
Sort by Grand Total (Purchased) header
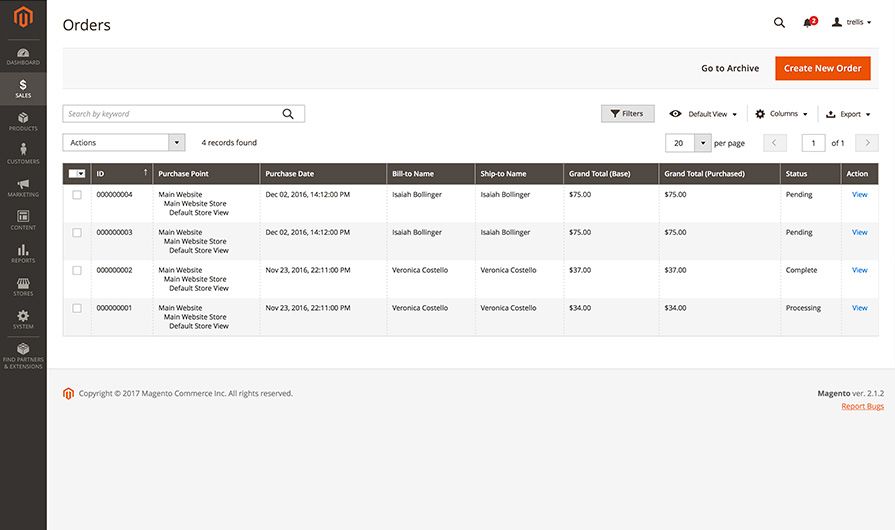point(719,173)
